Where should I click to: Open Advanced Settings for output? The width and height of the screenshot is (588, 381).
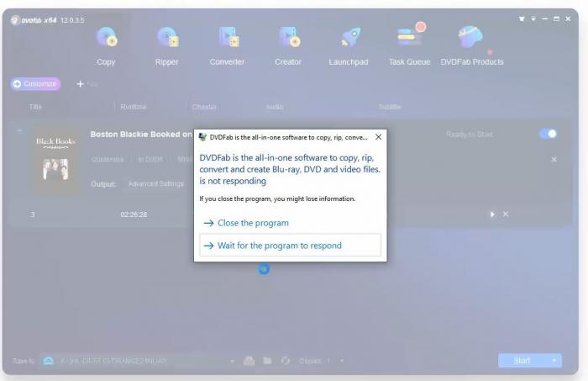coord(156,184)
